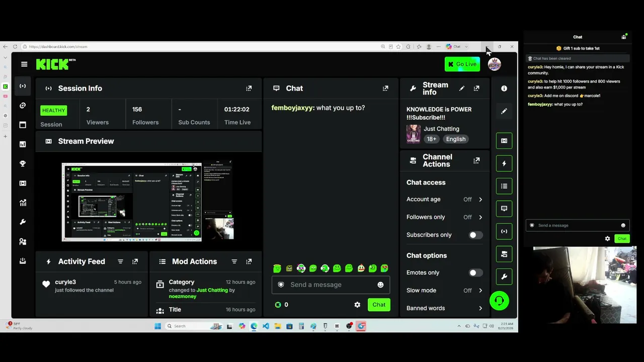This screenshot has width=644, height=362.
Task: Pop out the Activity Feed panel
Action: coord(135,261)
